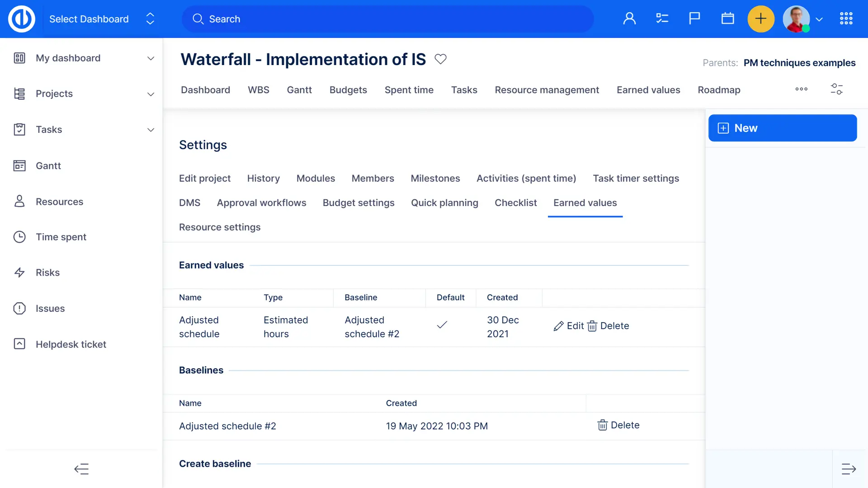Collapse the left sidebar with arrow icon
The width and height of the screenshot is (868, 488).
[x=81, y=469]
